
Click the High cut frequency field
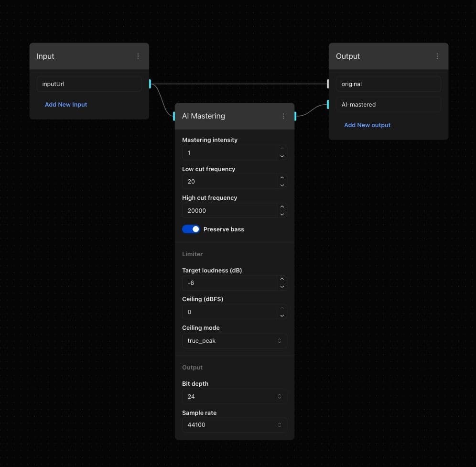click(x=229, y=210)
